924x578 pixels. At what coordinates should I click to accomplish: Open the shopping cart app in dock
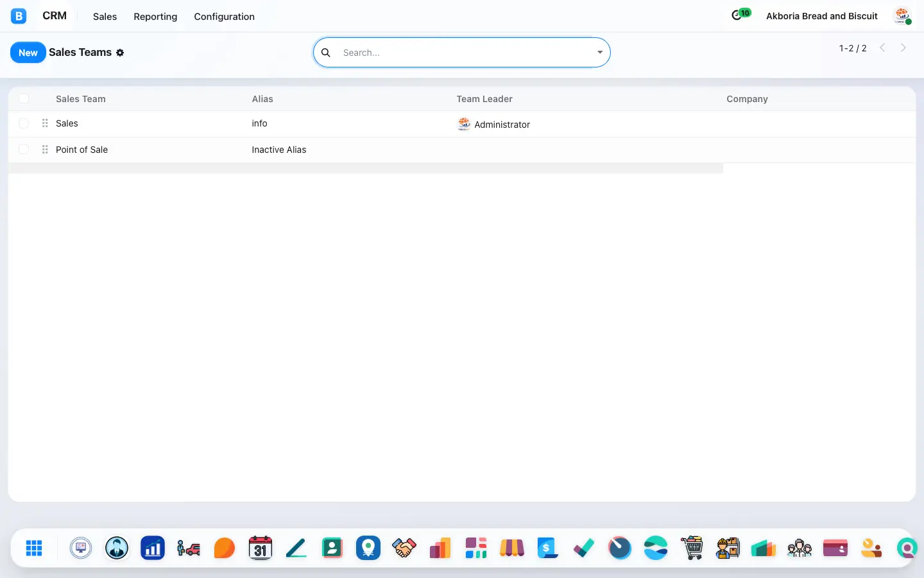click(692, 548)
